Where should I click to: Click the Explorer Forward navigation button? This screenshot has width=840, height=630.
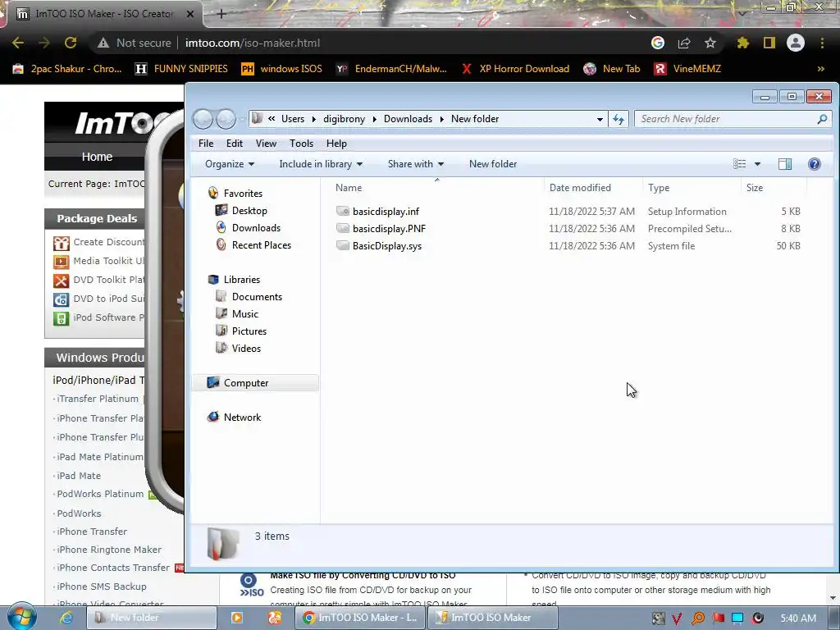point(226,119)
